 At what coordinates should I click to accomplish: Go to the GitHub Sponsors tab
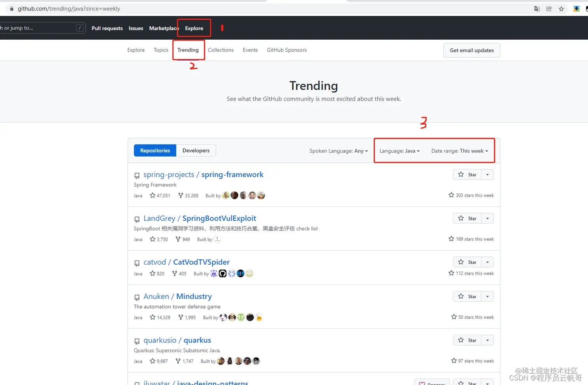287,50
